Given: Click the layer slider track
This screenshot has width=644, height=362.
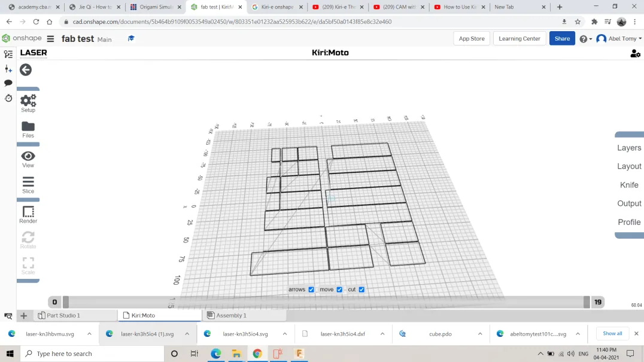Looking at the screenshot, I should pos(326,302).
